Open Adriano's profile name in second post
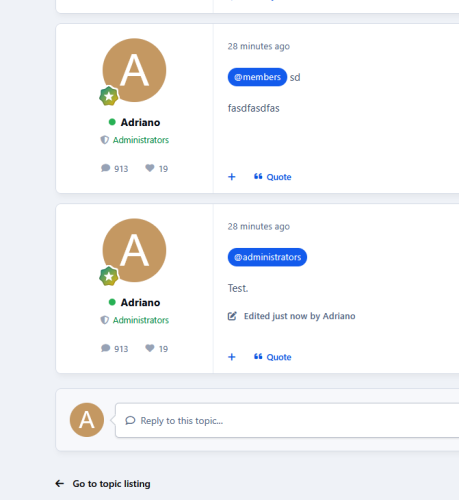 click(x=140, y=302)
